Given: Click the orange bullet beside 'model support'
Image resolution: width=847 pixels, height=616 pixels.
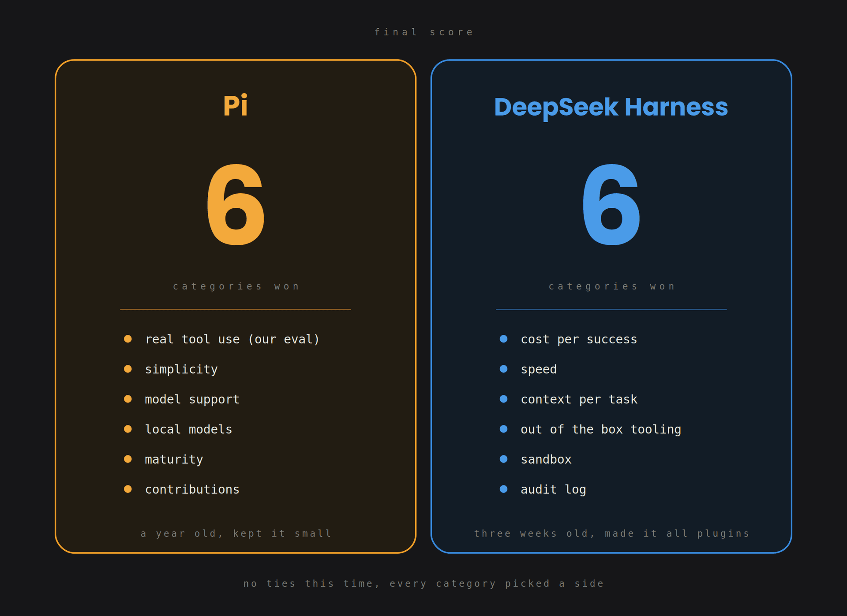Looking at the screenshot, I should tap(128, 399).
